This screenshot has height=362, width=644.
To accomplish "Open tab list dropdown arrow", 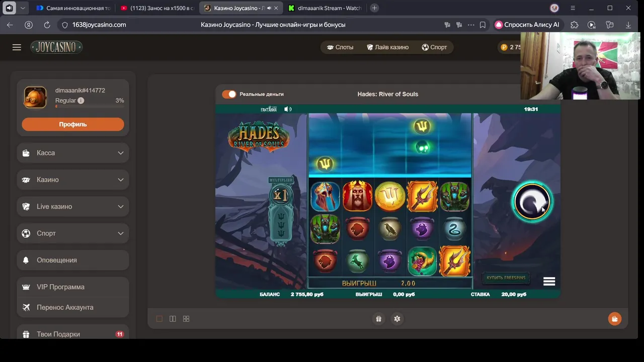I will (23, 8).
